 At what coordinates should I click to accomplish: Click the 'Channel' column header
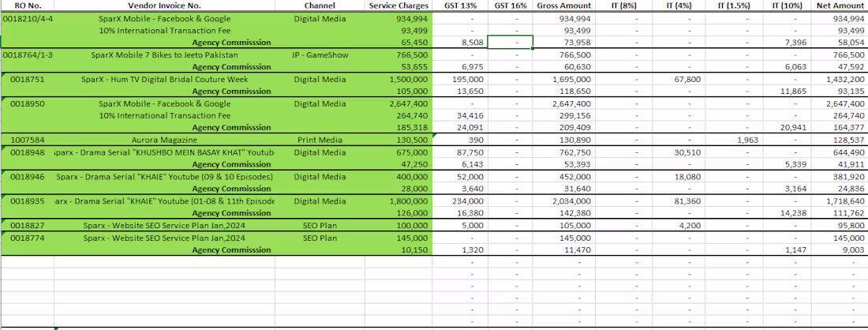tap(320, 6)
